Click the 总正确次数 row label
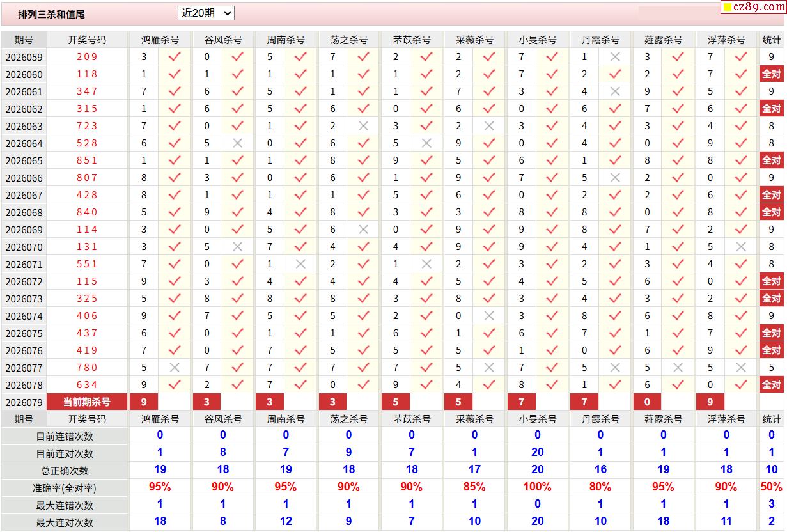 (x=65, y=471)
